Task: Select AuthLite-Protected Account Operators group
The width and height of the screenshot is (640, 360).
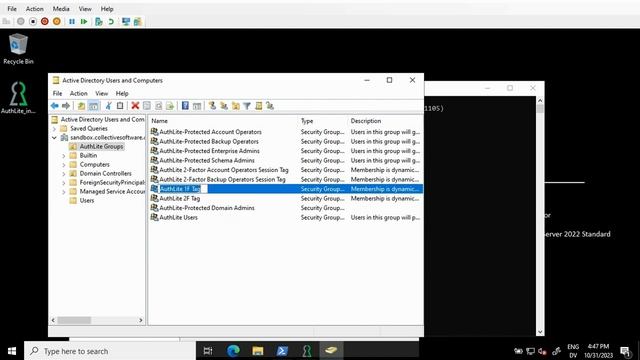Action: (x=210, y=132)
